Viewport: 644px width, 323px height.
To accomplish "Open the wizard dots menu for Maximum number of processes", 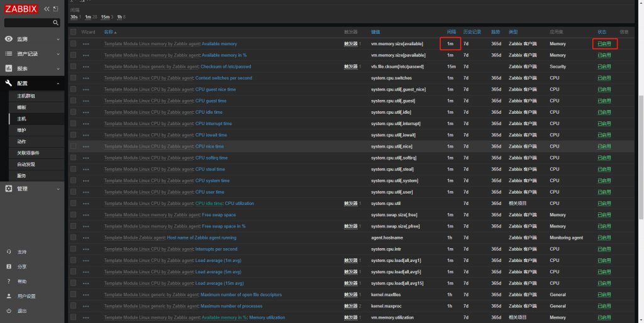I will click(86, 306).
